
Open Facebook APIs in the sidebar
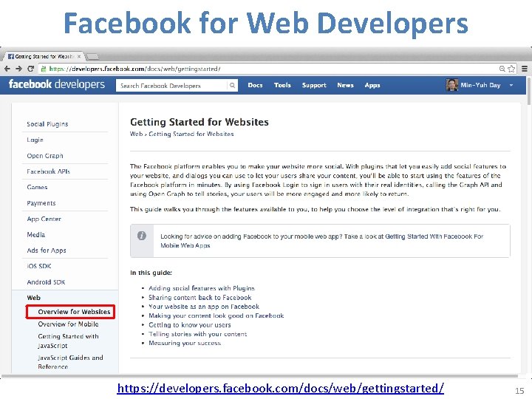pyautogui.click(x=48, y=171)
